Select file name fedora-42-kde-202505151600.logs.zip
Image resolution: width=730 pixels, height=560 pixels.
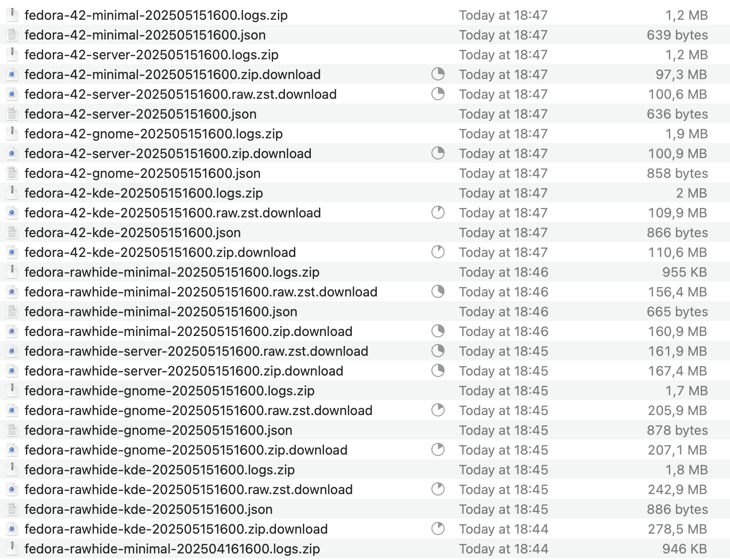pyautogui.click(x=144, y=193)
